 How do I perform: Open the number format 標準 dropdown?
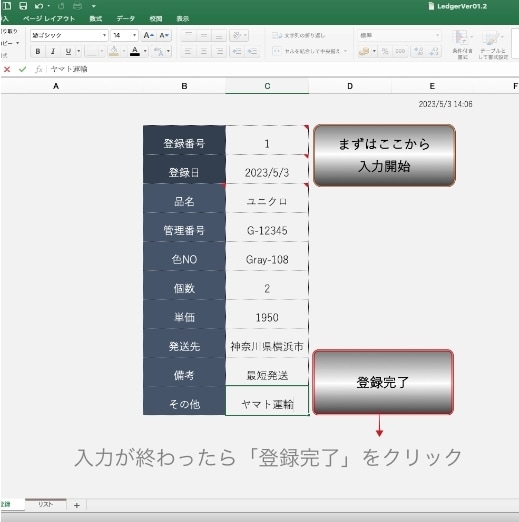[x=399, y=35]
